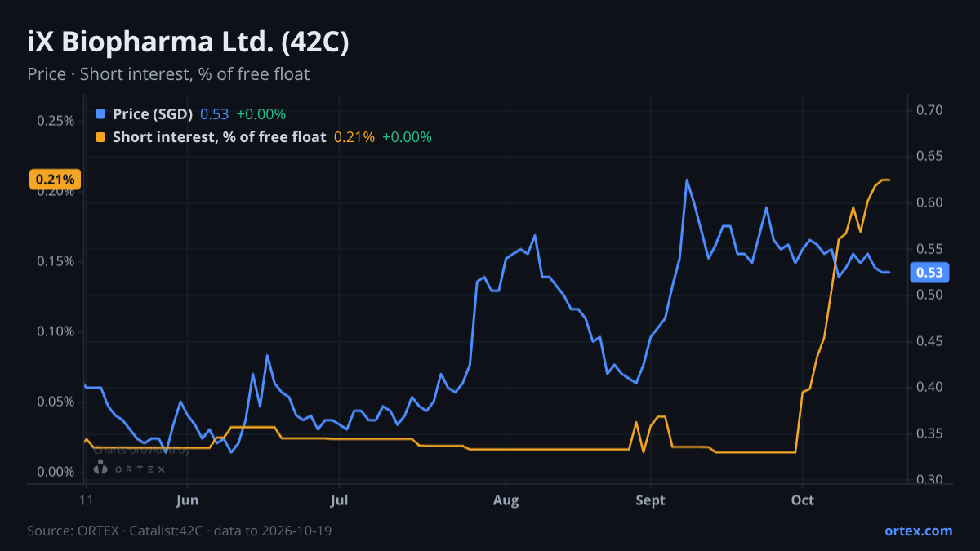Click the chart title iX Biopharma Ltd. (42C)
This screenshot has height=551, width=980.
[189, 42]
